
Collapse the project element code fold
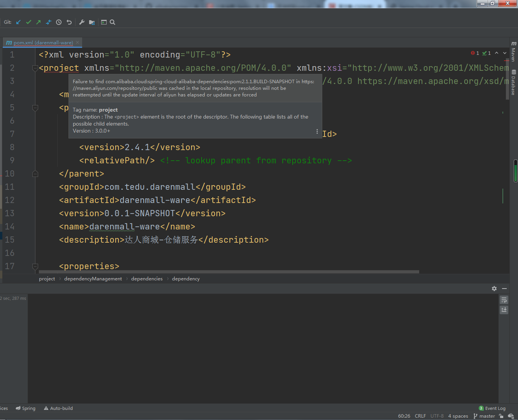tap(35, 68)
